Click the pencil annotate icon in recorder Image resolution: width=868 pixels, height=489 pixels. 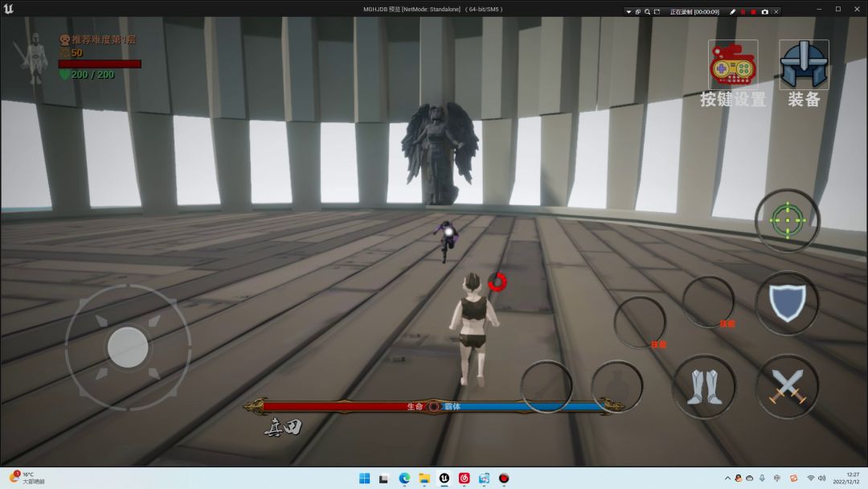(732, 12)
